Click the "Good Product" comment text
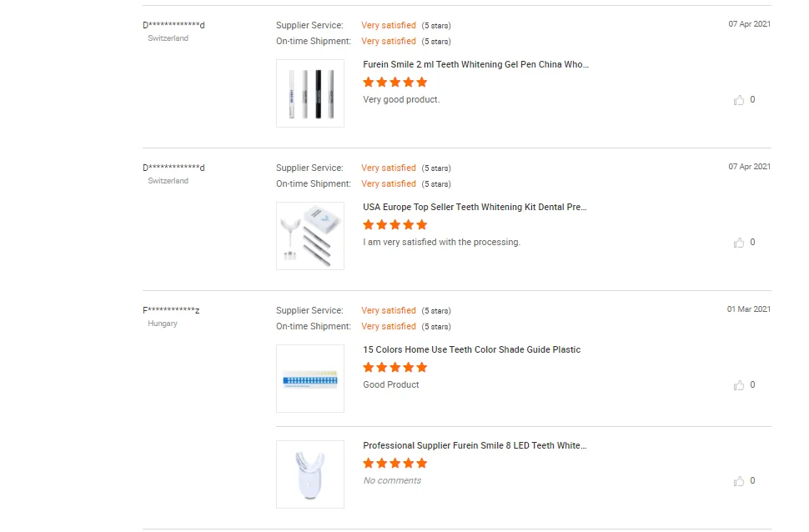This screenshot has height=532, width=809. (391, 384)
